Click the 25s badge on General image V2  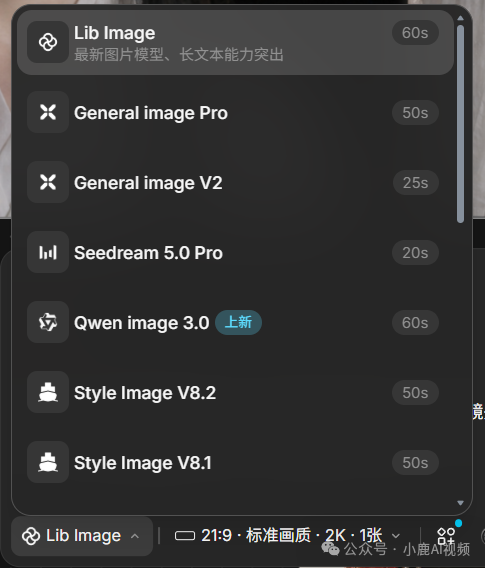pyautogui.click(x=416, y=183)
